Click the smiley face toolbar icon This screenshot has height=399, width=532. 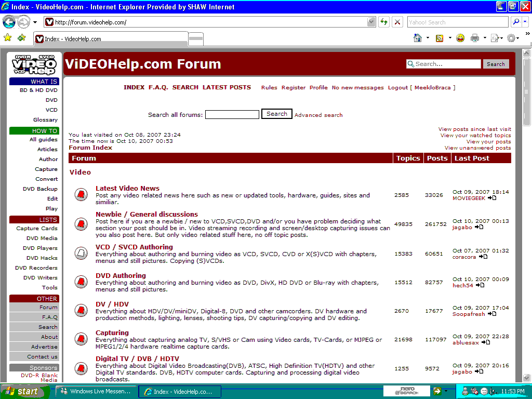[460, 38]
